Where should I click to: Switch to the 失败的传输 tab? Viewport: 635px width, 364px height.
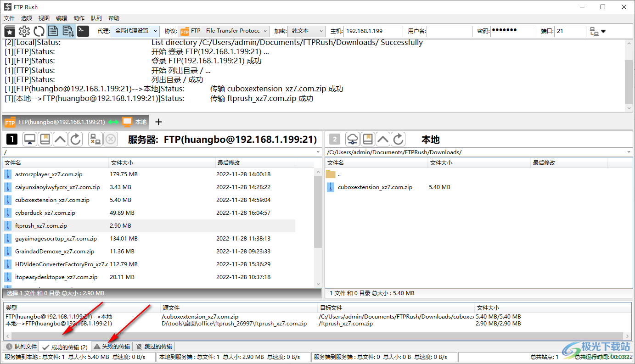click(x=112, y=347)
